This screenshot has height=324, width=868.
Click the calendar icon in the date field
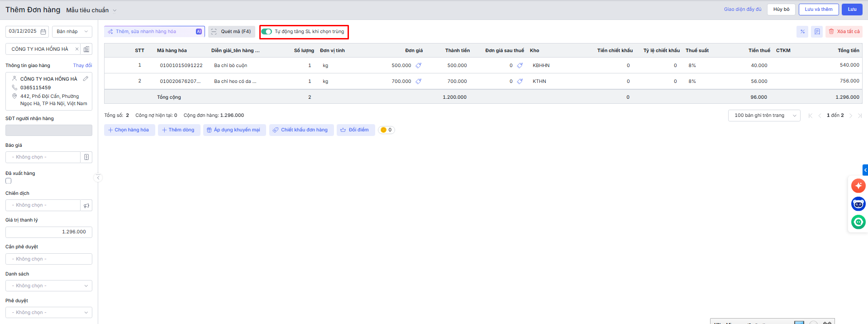click(x=43, y=32)
